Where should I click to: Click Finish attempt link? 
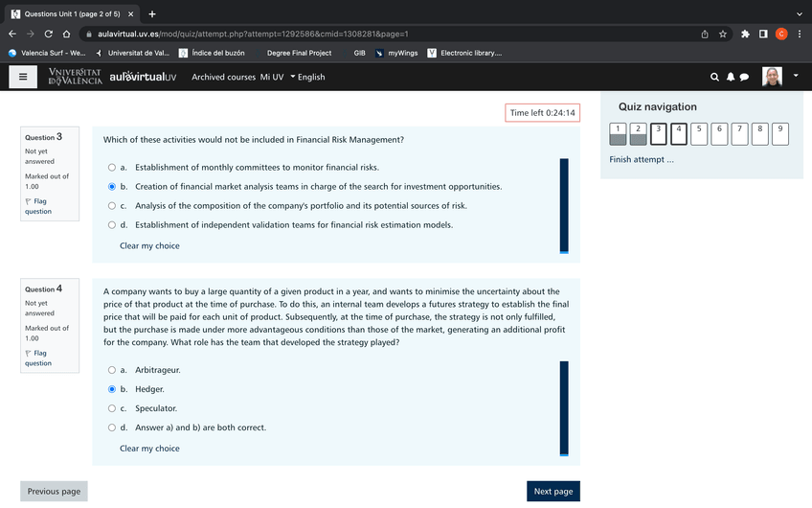point(642,159)
